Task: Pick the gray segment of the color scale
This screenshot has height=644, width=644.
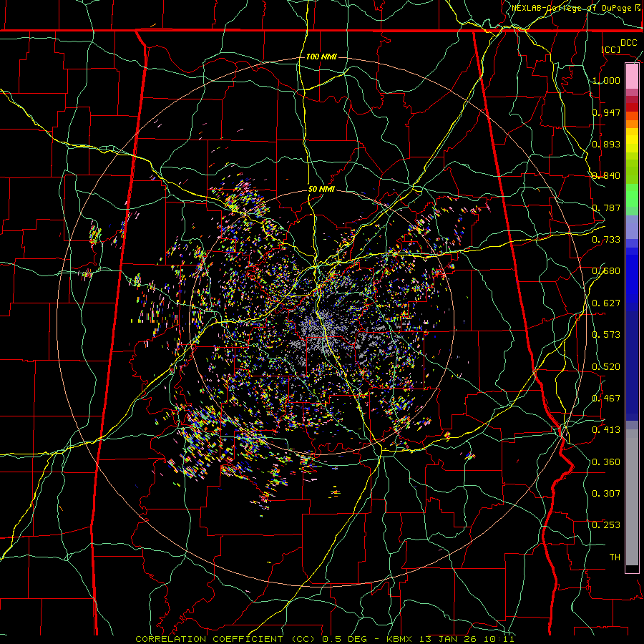Action: point(632,497)
